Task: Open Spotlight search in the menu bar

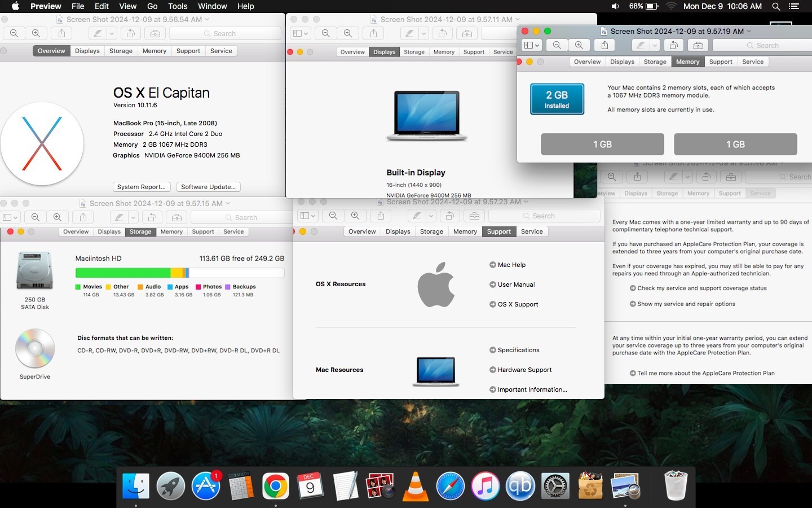Action: (x=776, y=6)
